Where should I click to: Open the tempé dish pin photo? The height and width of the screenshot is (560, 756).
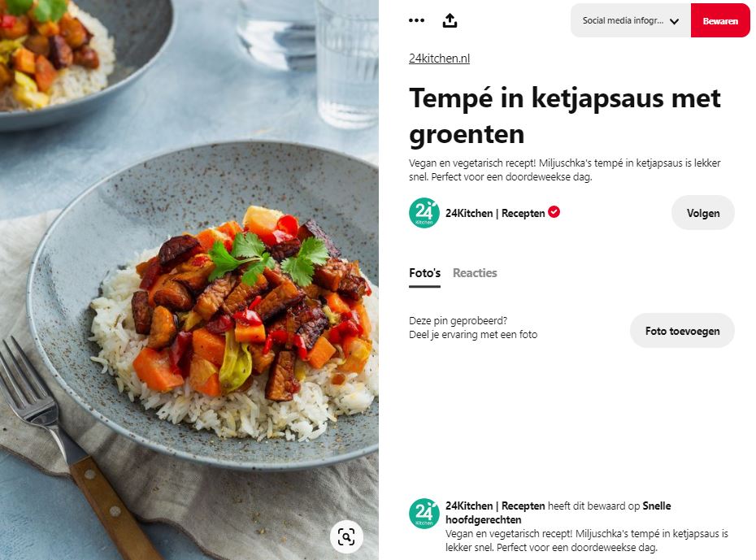coord(189,280)
